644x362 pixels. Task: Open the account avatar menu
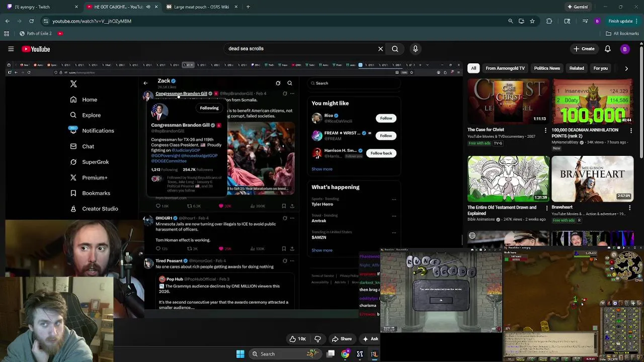click(x=625, y=49)
